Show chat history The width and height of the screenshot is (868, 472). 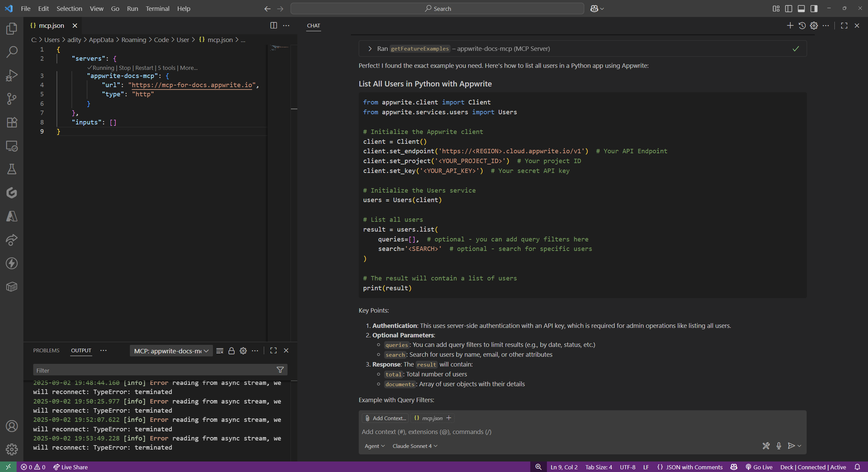coord(802,25)
